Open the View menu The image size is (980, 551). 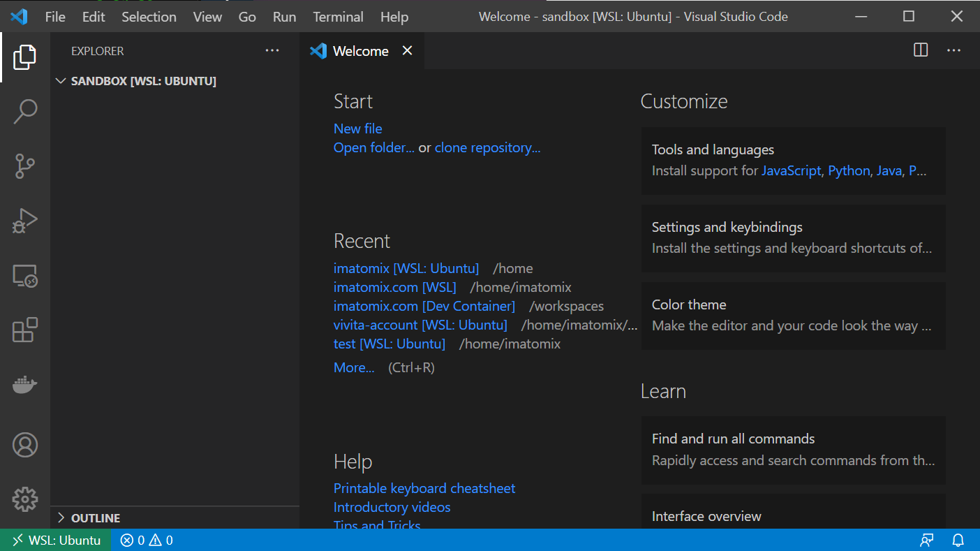click(207, 17)
